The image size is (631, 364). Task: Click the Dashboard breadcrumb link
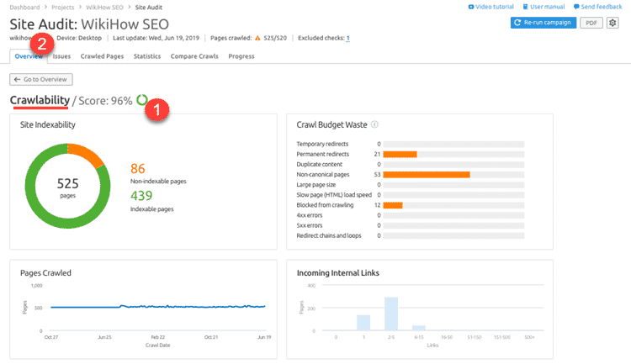[x=25, y=7]
